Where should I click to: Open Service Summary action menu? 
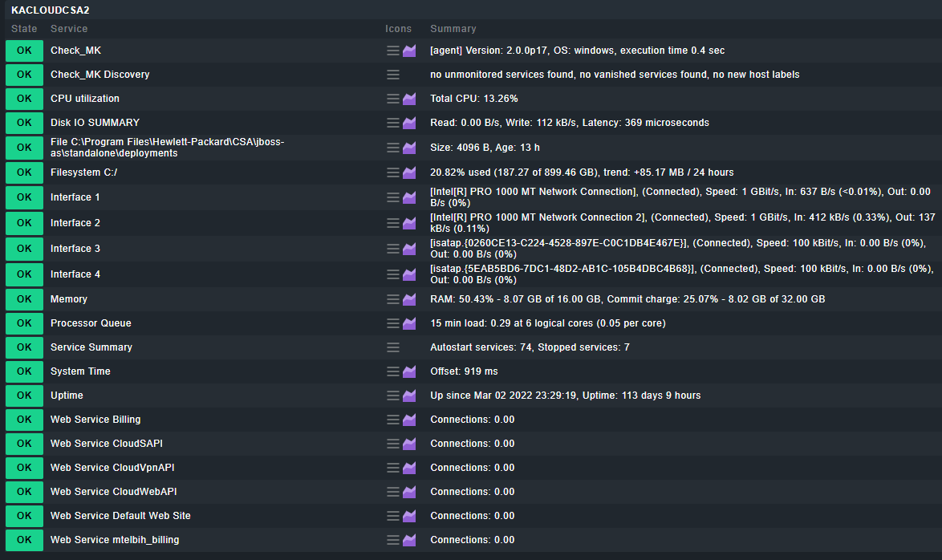click(x=393, y=348)
